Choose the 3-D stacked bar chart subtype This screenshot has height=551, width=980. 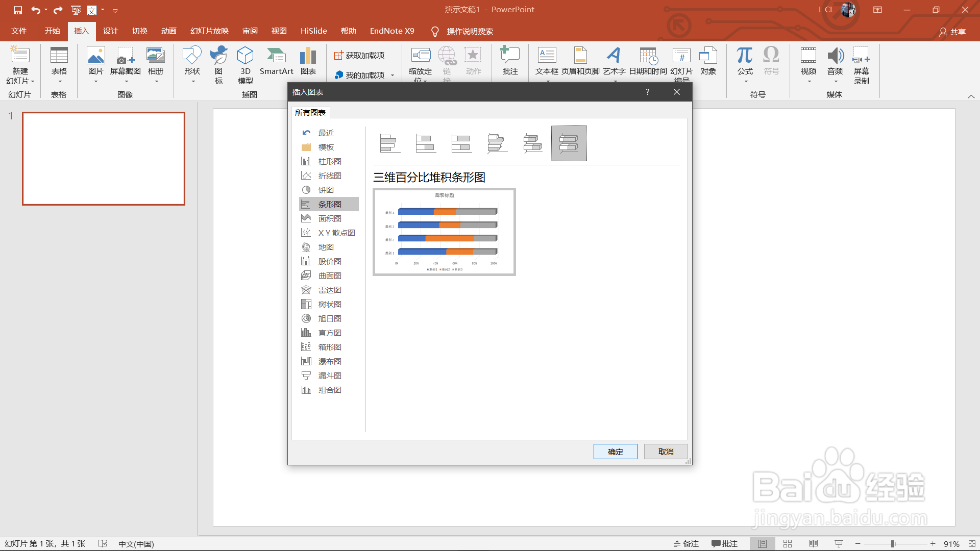[x=533, y=143]
